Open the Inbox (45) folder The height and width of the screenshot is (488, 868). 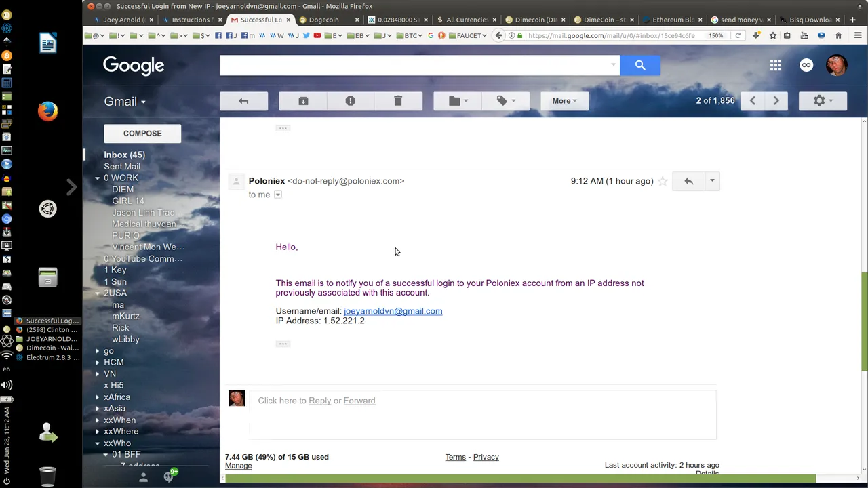124,155
